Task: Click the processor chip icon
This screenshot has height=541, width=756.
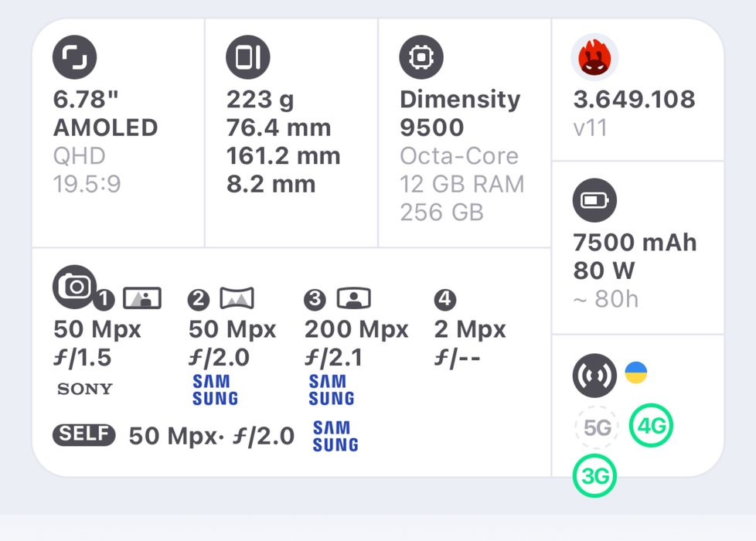Action: click(x=421, y=58)
